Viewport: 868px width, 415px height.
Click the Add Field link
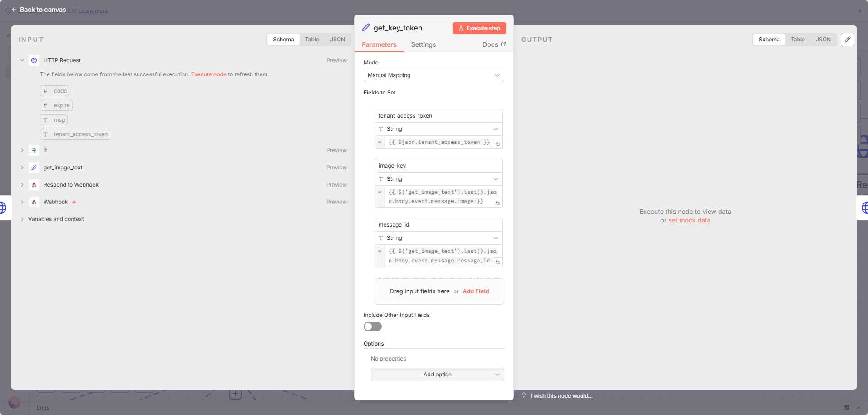pos(475,291)
